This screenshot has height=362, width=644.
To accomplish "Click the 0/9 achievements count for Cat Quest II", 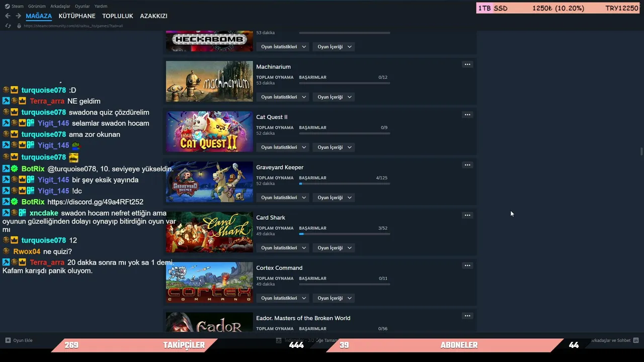I will coord(384,128).
